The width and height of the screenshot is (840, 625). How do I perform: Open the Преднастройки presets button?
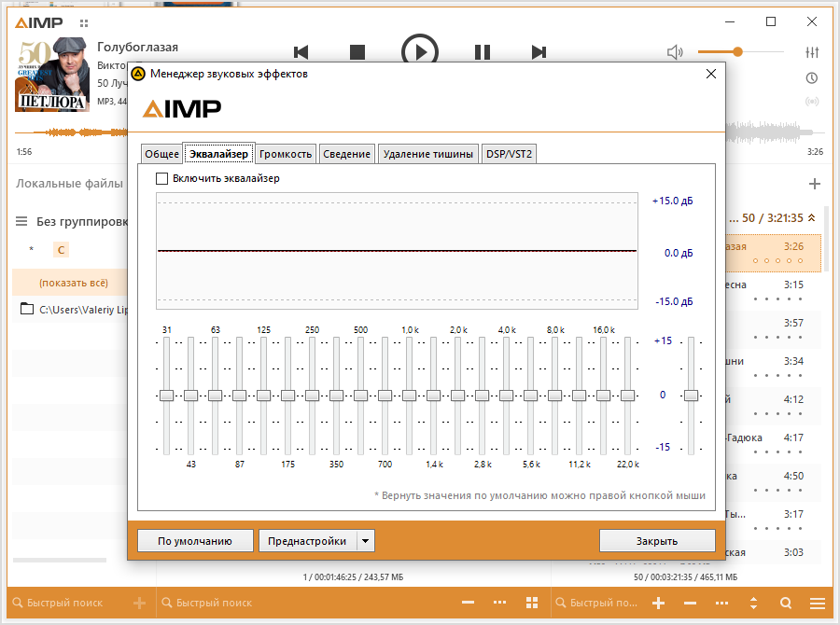click(x=307, y=541)
